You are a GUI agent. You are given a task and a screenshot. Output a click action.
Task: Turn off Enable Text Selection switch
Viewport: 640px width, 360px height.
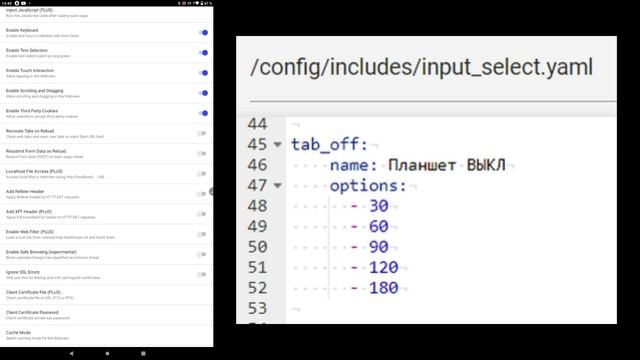click(x=203, y=53)
